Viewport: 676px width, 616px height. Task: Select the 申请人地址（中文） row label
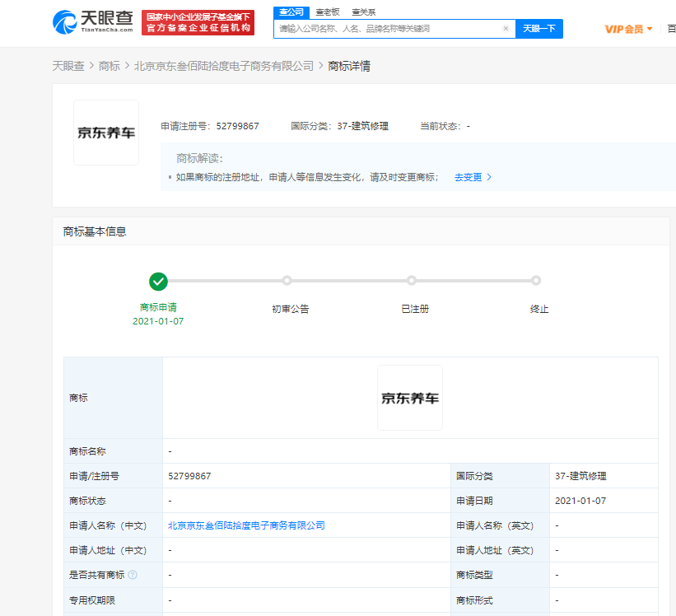(x=108, y=550)
